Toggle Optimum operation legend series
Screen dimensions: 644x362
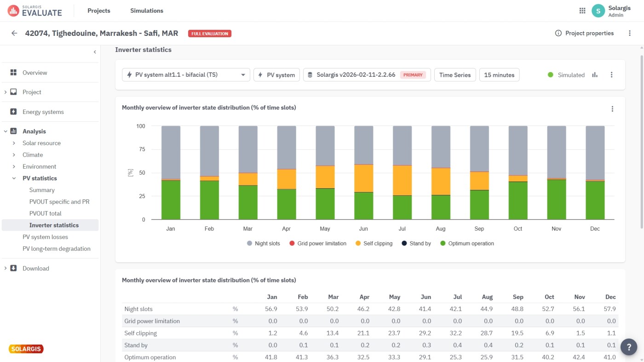pos(467,243)
